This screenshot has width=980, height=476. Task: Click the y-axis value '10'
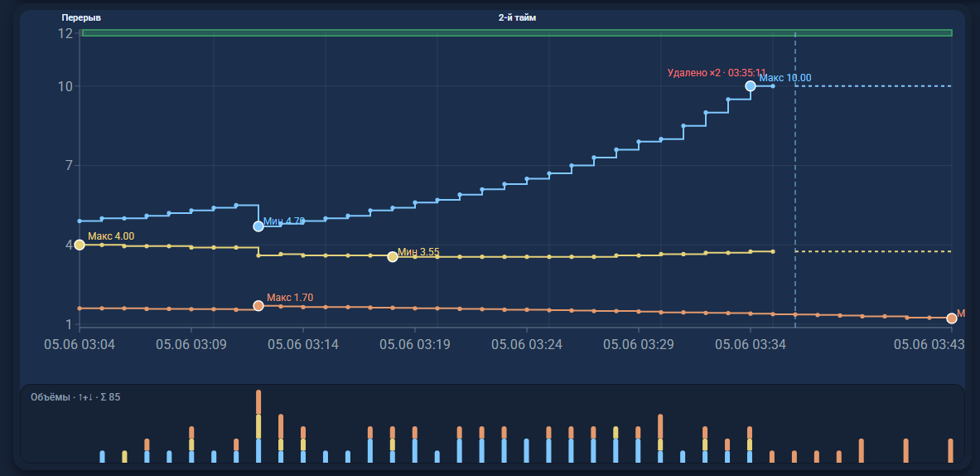tap(65, 86)
